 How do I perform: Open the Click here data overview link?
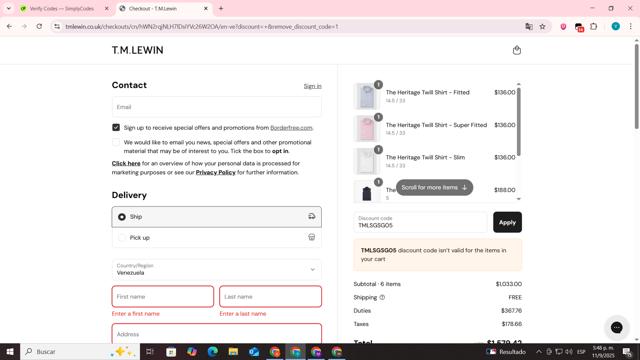pos(126,163)
